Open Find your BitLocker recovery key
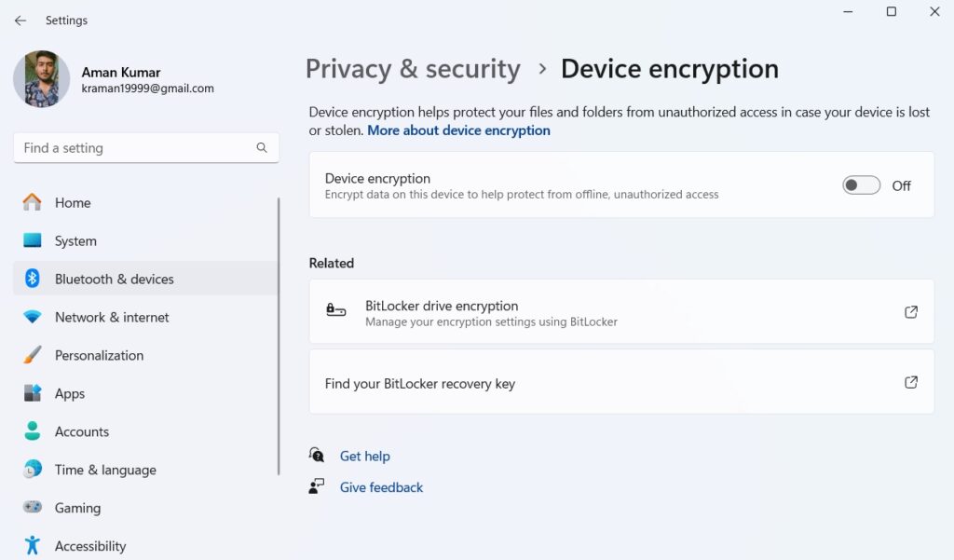Screen dimensions: 954x560 (x=621, y=382)
